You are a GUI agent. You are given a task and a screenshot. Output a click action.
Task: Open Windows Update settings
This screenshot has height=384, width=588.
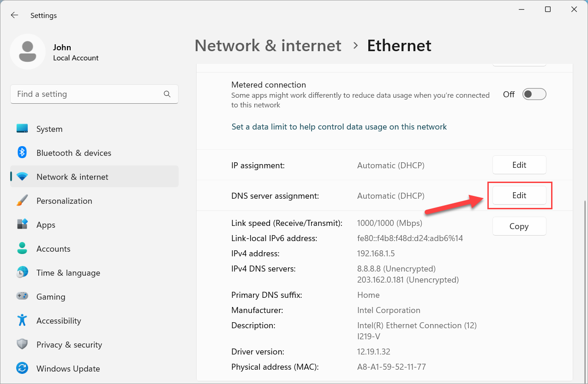tap(68, 368)
